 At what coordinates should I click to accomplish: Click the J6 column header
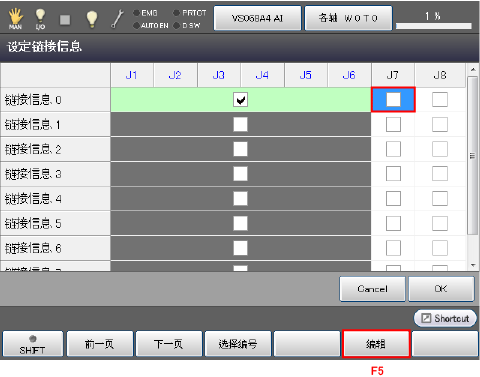click(349, 75)
